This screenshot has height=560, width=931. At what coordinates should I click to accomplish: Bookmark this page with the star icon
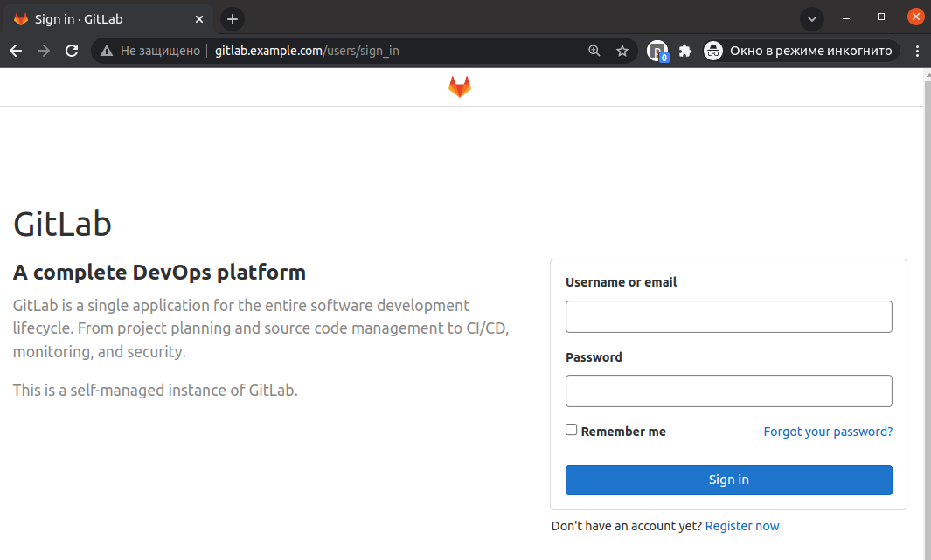point(622,51)
